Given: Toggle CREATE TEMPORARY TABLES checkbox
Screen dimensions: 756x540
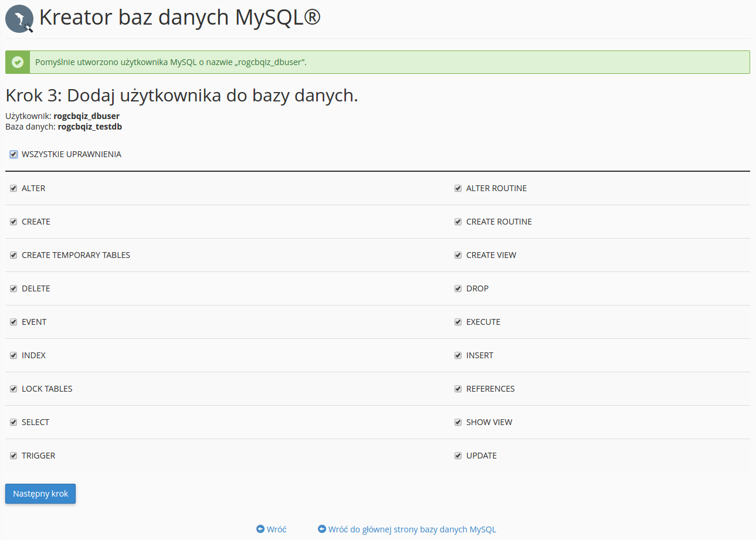Looking at the screenshot, I should pyautogui.click(x=13, y=255).
